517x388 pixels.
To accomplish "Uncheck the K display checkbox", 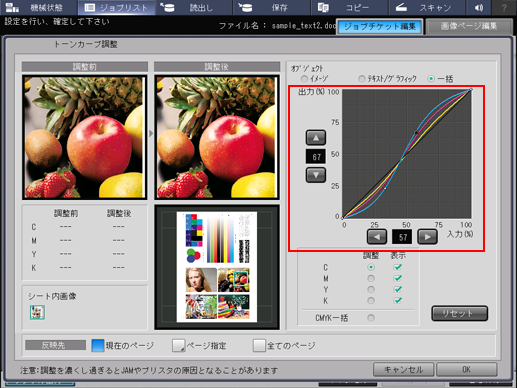I will point(398,300).
